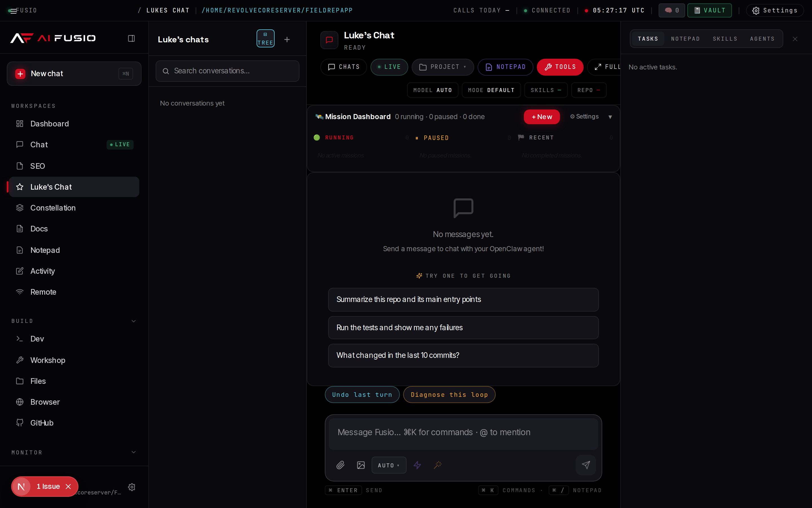Click the red plus New chat icon
The image size is (812, 508).
pos(20,74)
